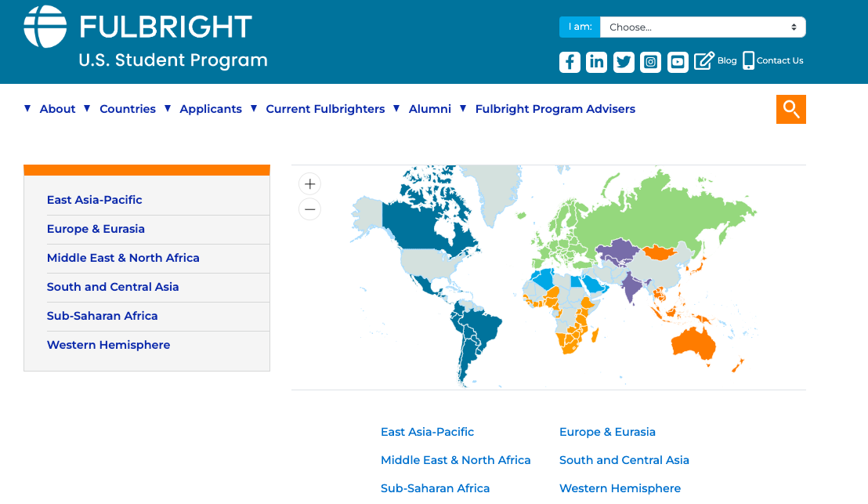Open the 'I am: Choose...' dropdown

(702, 27)
